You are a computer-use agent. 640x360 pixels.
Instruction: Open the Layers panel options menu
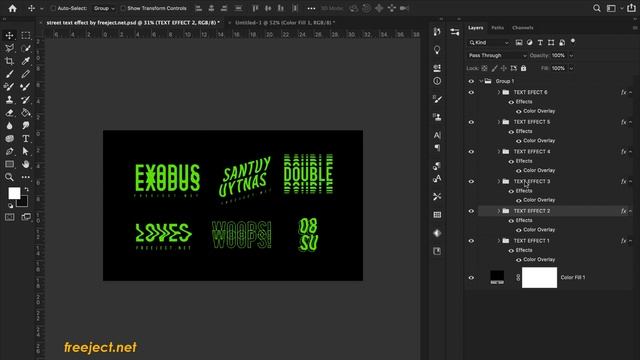[635, 28]
